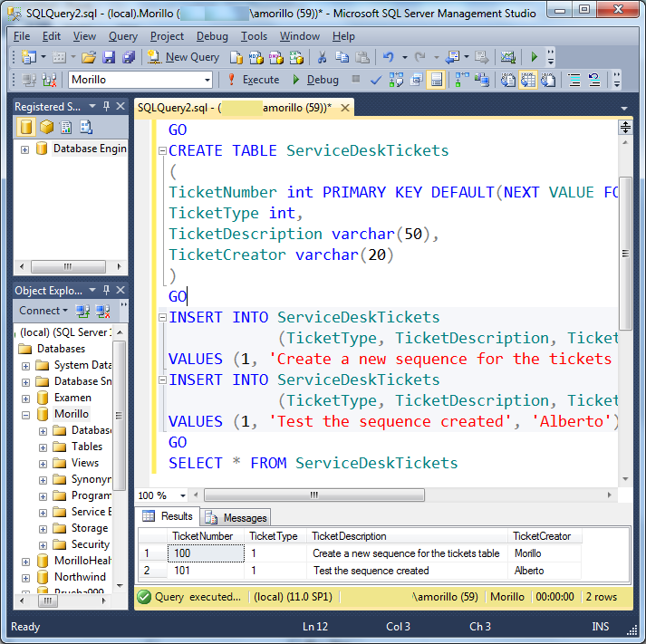This screenshot has height=644, width=646.
Task: Open the Project menu
Action: pos(167,36)
